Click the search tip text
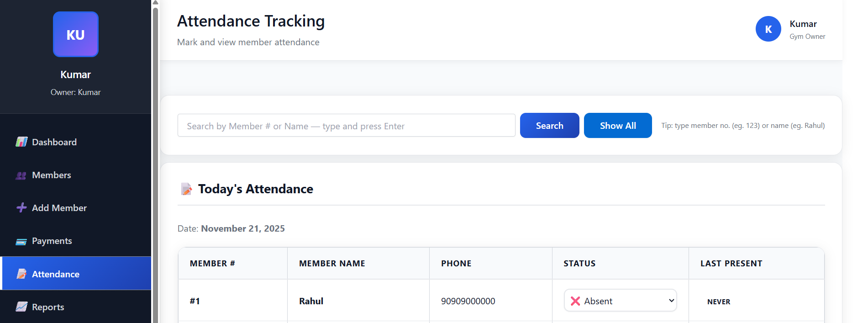This screenshot has height=323, width=868. (x=743, y=126)
